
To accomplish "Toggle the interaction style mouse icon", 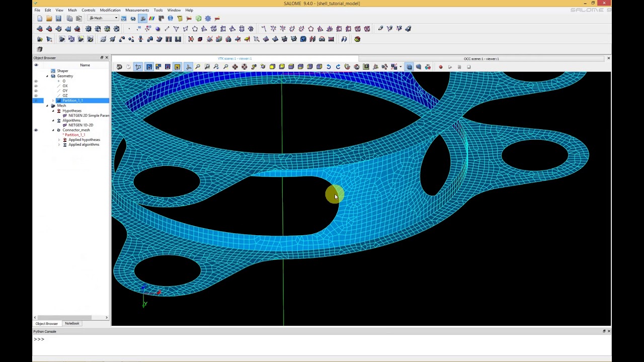I will 129,67.
